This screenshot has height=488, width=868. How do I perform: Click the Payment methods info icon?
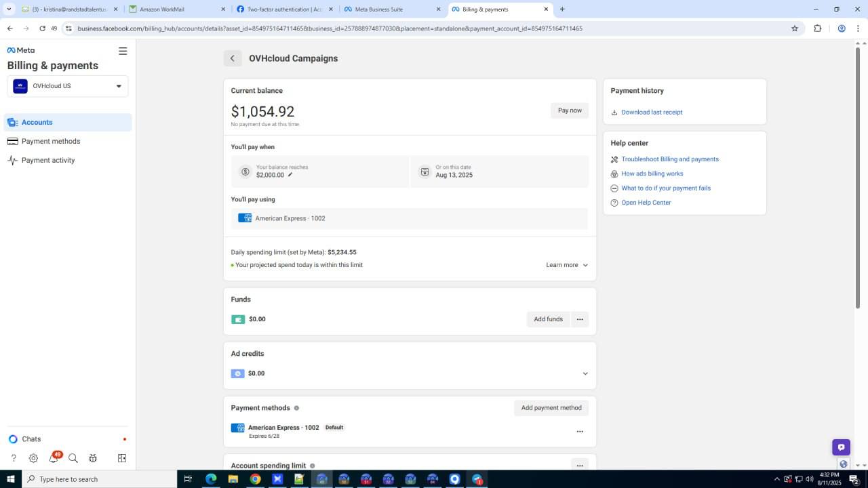coord(296,408)
